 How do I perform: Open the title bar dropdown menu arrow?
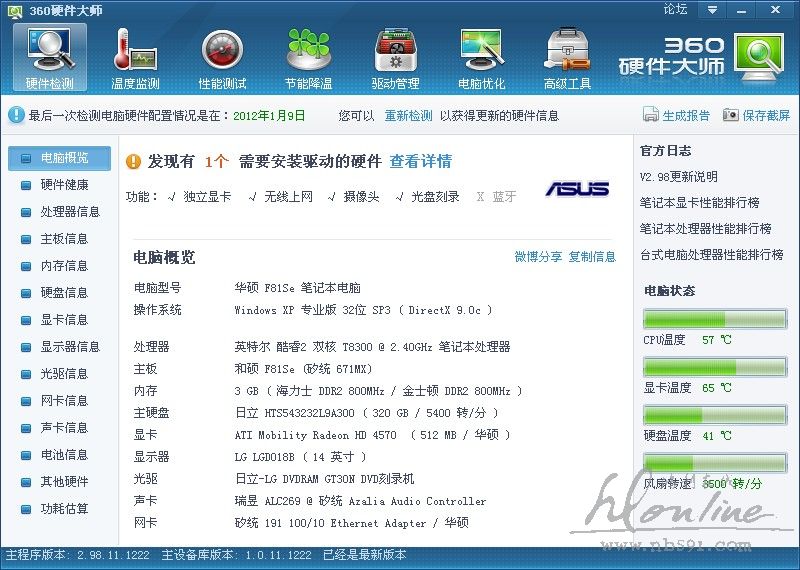point(712,10)
